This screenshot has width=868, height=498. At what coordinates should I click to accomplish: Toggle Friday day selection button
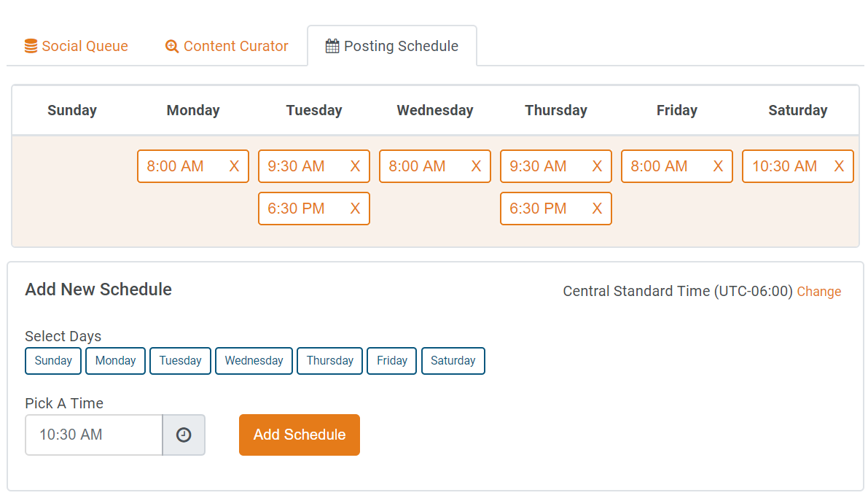point(392,361)
